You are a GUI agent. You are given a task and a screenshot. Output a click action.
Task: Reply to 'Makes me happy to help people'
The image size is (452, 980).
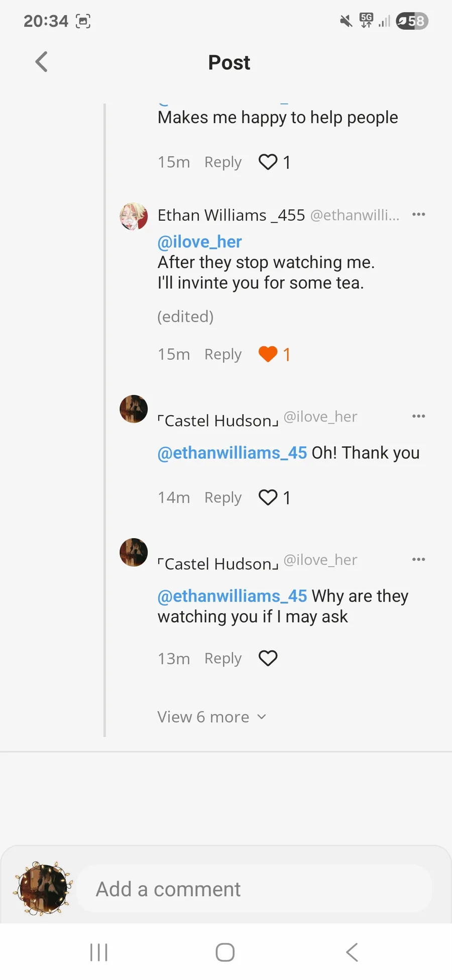click(222, 162)
